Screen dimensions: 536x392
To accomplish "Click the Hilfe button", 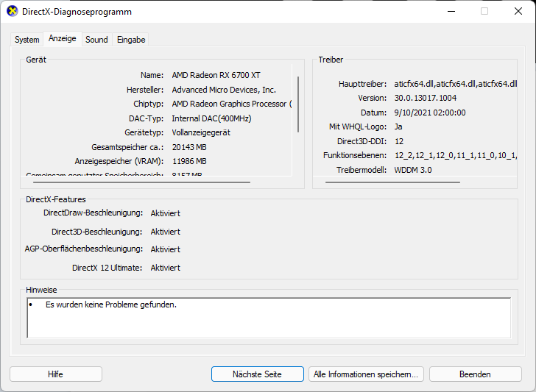I will (x=56, y=374).
